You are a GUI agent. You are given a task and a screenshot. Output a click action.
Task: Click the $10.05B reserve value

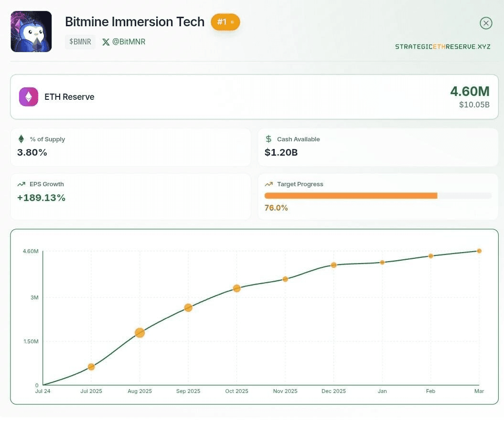(x=474, y=105)
